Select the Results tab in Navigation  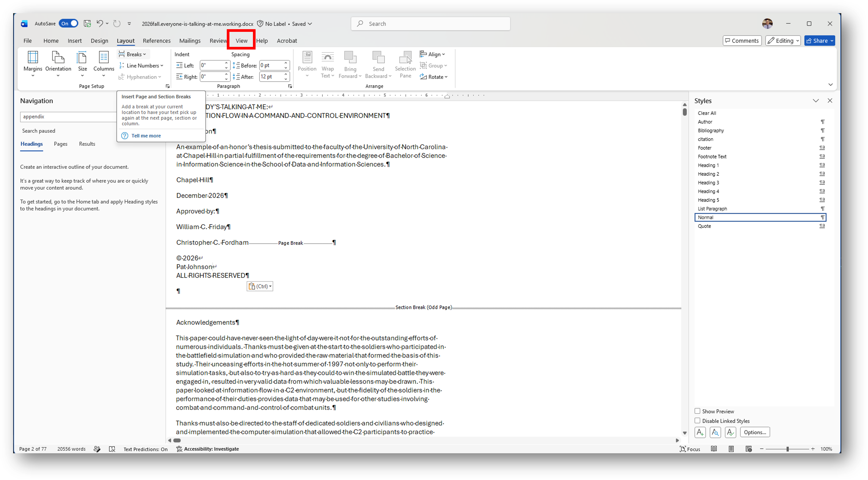87,144
